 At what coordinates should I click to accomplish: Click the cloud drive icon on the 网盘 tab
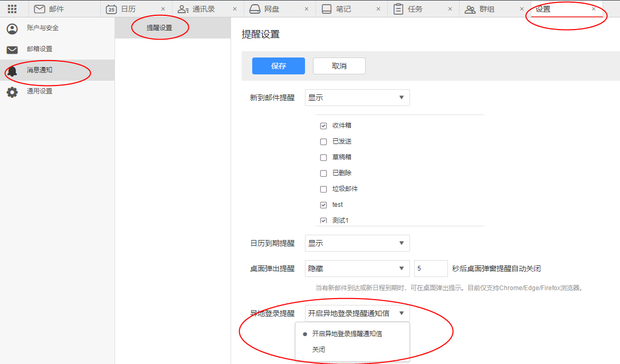click(x=255, y=8)
